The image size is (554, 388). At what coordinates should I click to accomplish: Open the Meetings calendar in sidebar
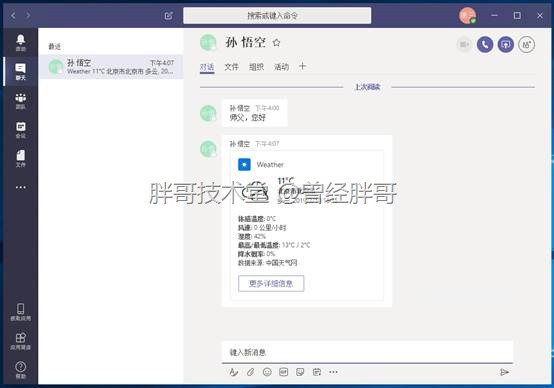[20, 130]
